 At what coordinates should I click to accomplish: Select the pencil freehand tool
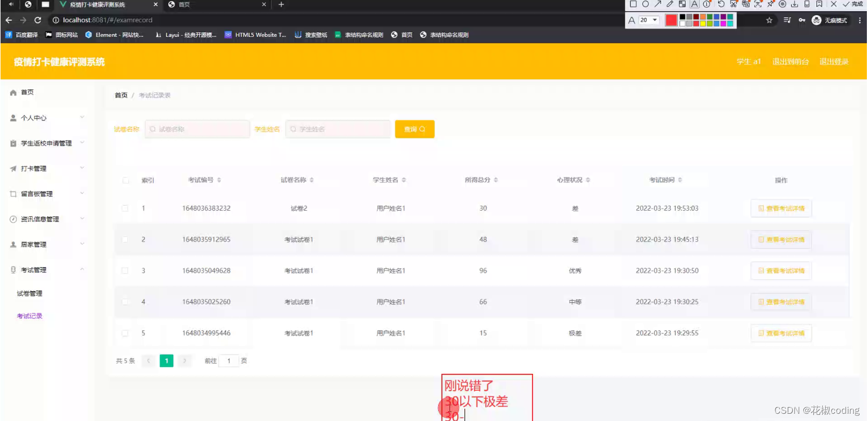point(670,4)
